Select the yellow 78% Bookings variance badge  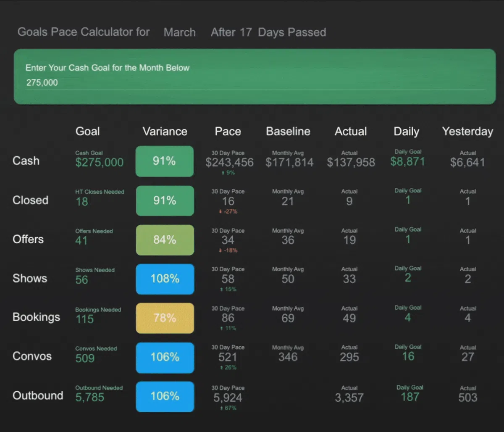point(165,318)
